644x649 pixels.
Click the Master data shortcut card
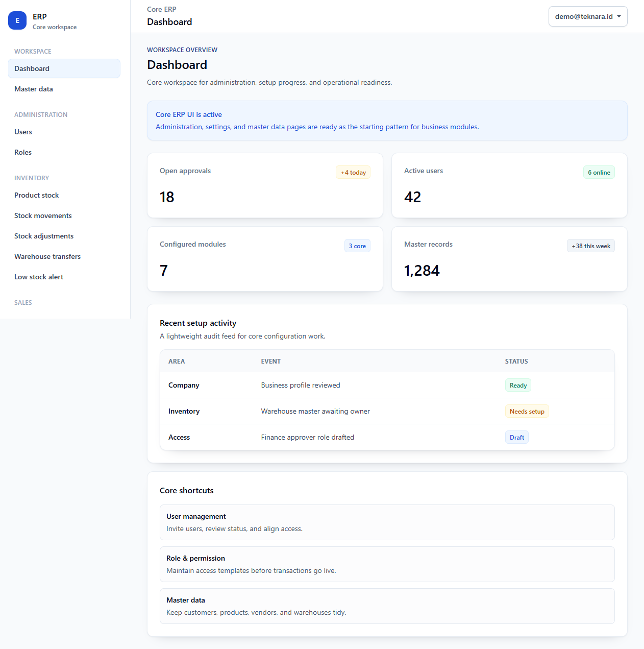pyautogui.click(x=387, y=606)
